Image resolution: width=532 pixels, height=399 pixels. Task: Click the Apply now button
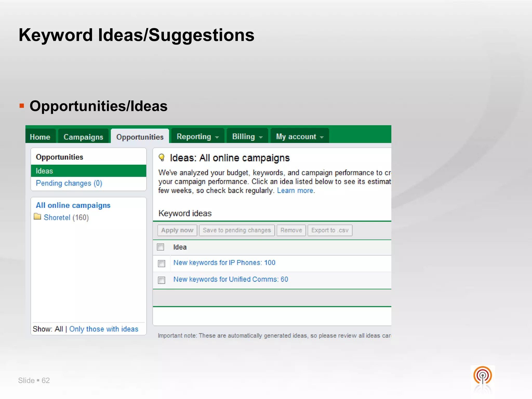(x=177, y=230)
